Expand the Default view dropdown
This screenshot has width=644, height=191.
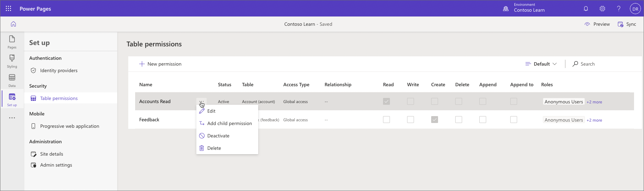541,64
